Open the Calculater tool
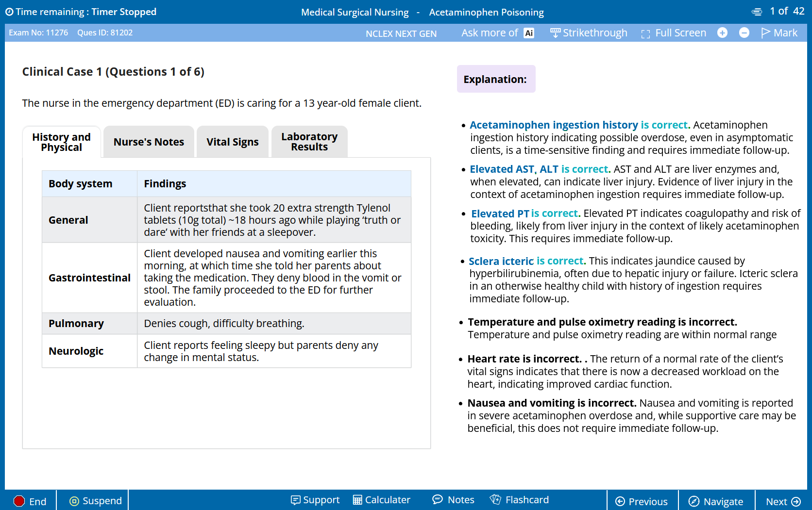 tap(381, 500)
